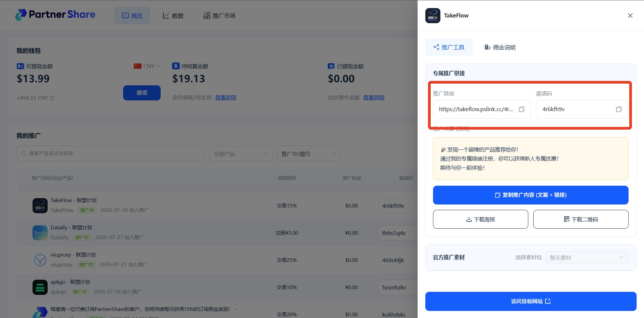
Task: Click the 可提现金额 wallet icon
Action: pyautogui.click(x=20, y=66)
